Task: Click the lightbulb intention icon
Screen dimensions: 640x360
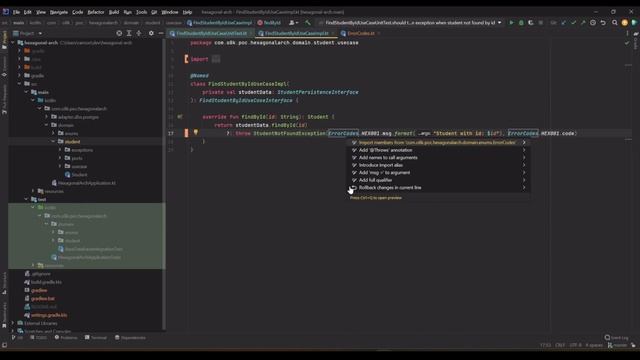Action: [x=196, y=133]
